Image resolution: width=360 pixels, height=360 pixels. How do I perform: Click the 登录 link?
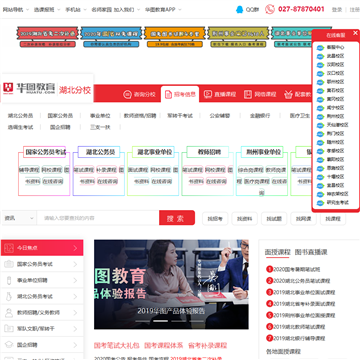[x=337, y=9]
